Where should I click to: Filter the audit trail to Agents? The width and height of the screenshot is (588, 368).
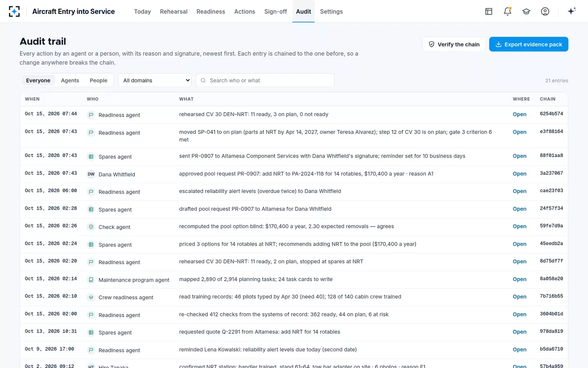[x=70, y=81]
